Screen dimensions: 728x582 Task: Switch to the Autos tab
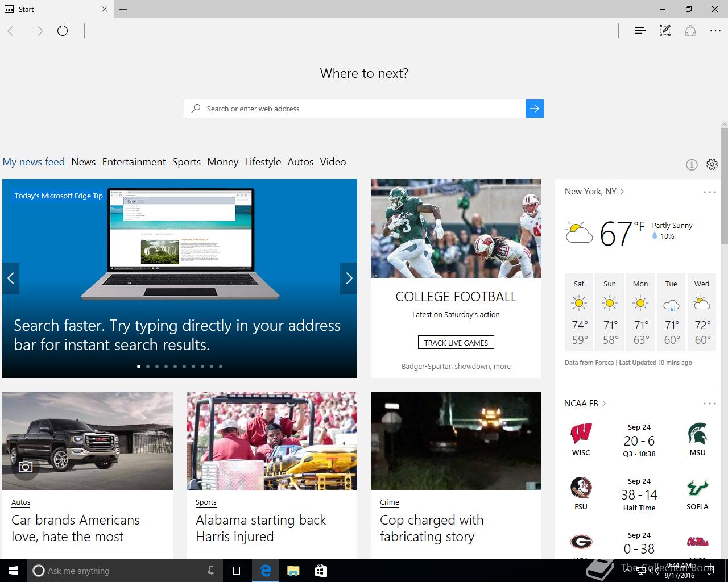300,162
